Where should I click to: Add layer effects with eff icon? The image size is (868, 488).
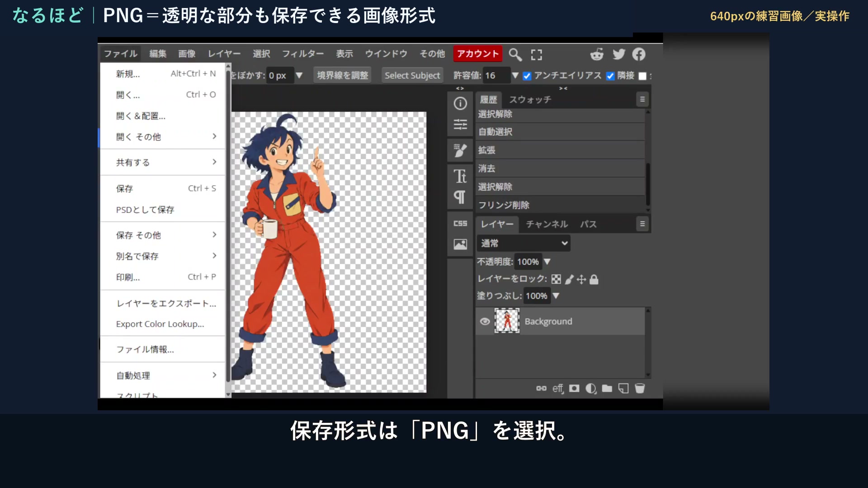[x=558, y=389]
